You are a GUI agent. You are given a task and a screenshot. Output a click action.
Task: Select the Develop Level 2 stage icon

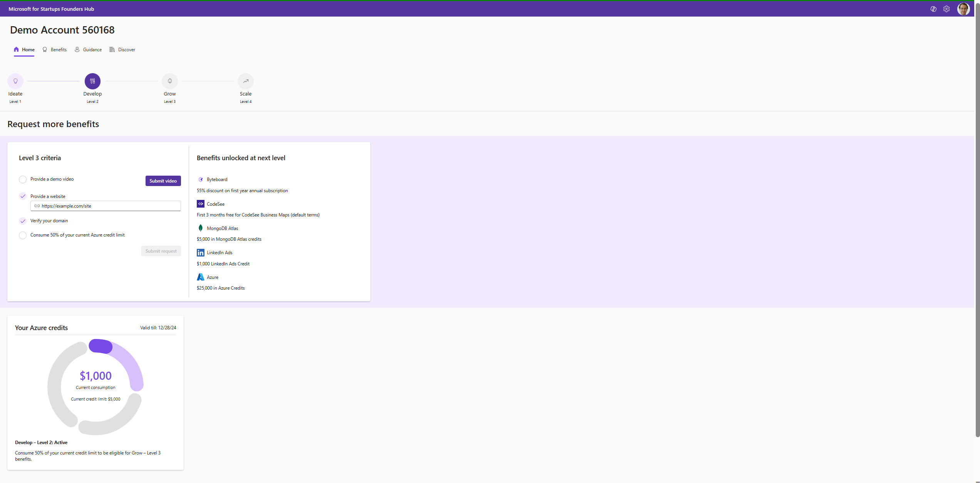[92, 81]
